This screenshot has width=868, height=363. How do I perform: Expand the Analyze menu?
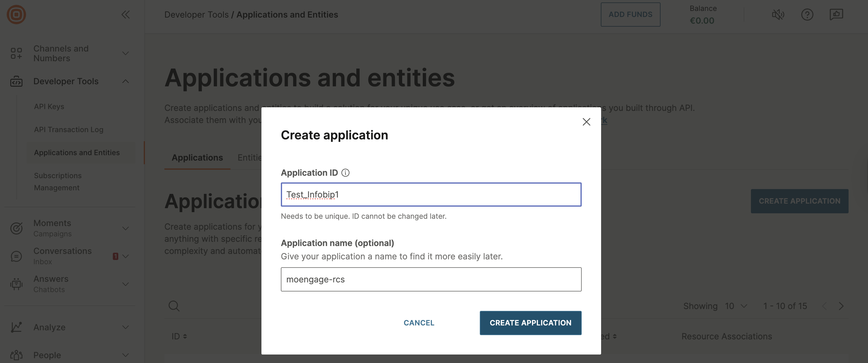(125, 327)
